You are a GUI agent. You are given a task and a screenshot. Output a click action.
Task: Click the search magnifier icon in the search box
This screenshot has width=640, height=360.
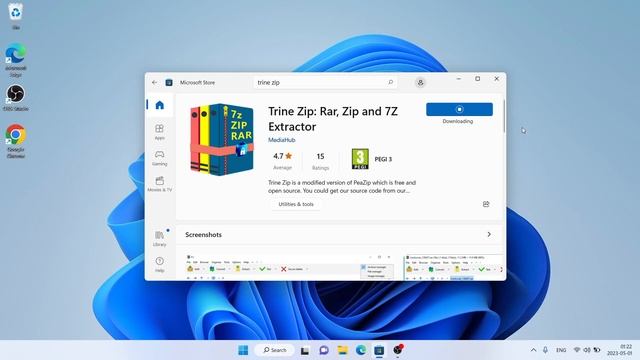click(390, 82)
